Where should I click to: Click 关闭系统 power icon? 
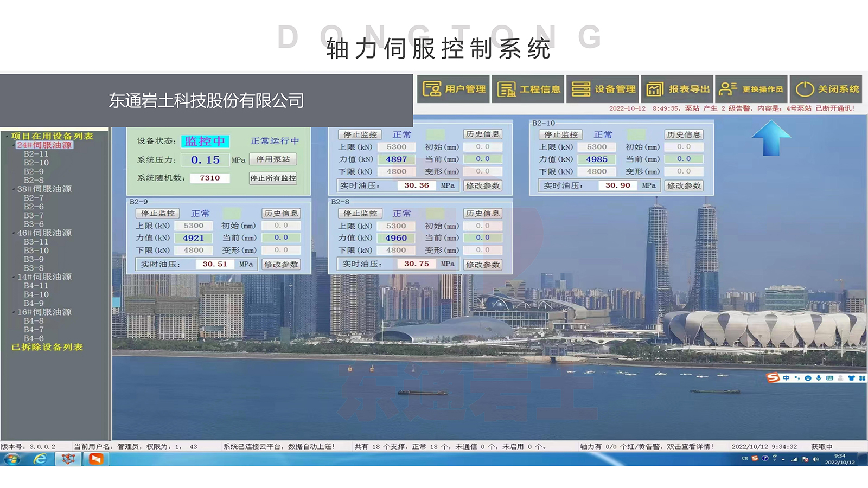805,89
